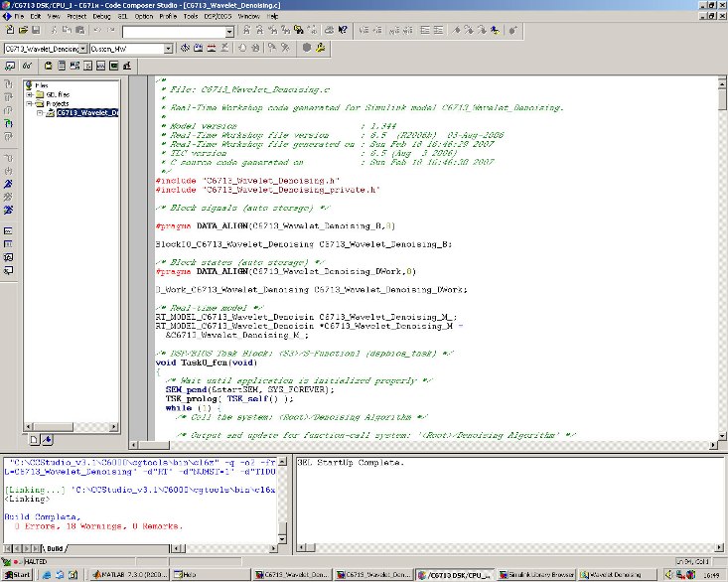Click the stop hexagon icon
The height and width of the screenshot is (582, 728).
[307, 48]
